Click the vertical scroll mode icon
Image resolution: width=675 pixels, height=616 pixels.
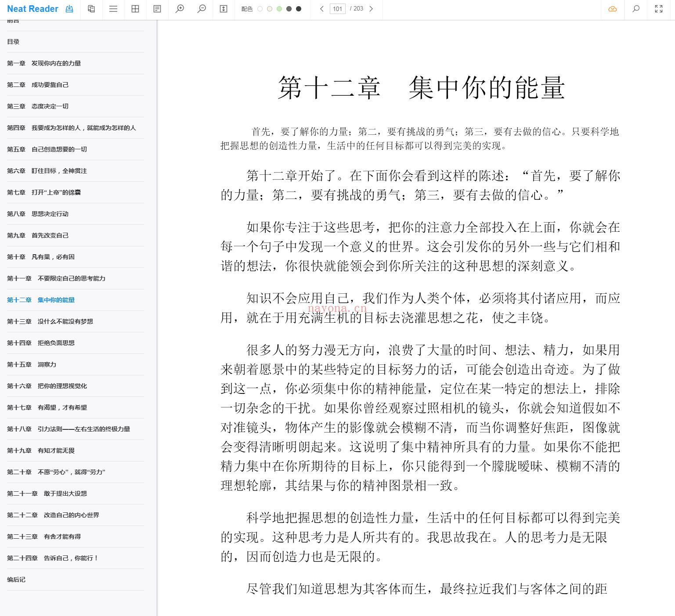(x=224, y=9)
